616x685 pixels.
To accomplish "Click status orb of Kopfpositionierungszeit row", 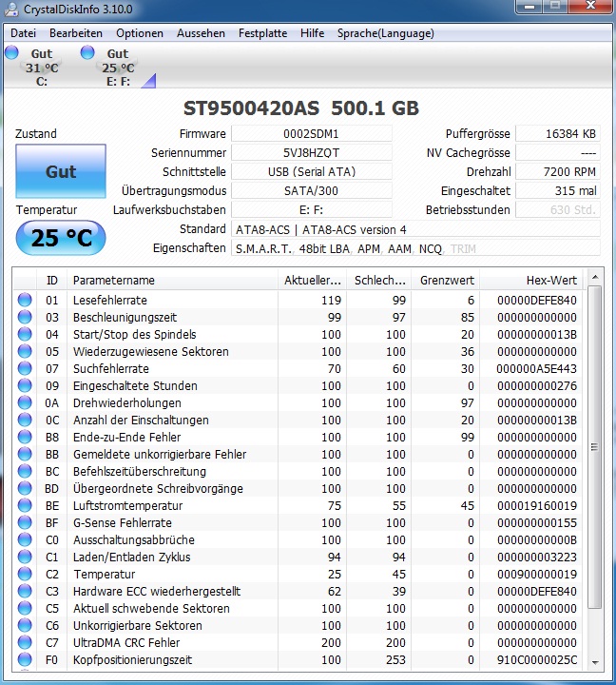I will [25, 659].
